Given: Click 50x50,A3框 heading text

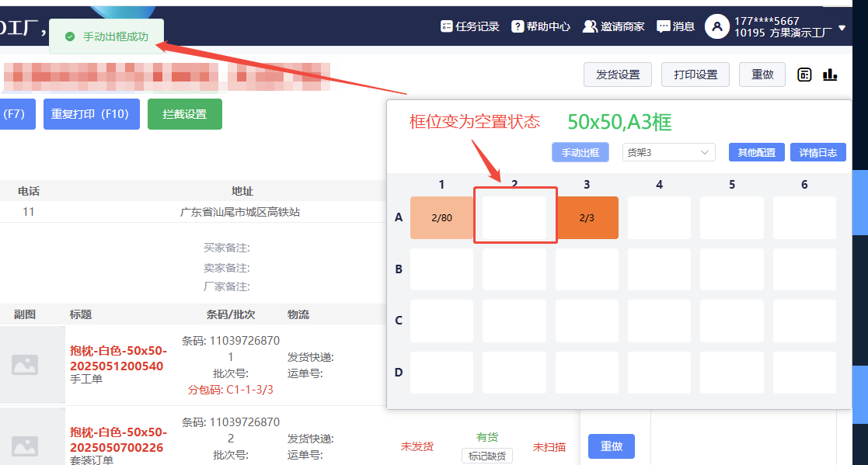Looking at the screenshot, I should click(619, 122).
